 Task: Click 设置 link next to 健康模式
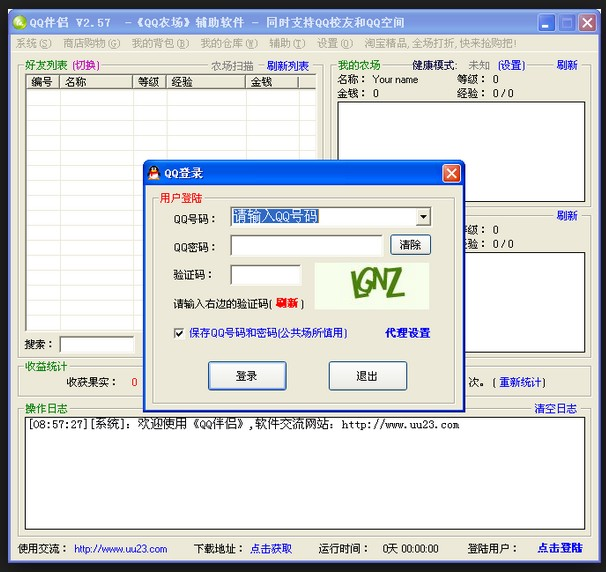tap(511, 65)
